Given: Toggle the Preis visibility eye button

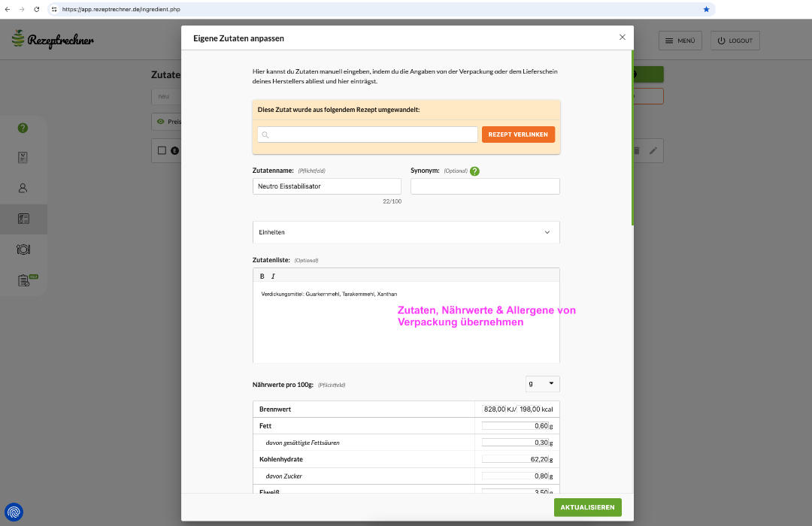Looking at the screenshot, I should tap(167, 122).
